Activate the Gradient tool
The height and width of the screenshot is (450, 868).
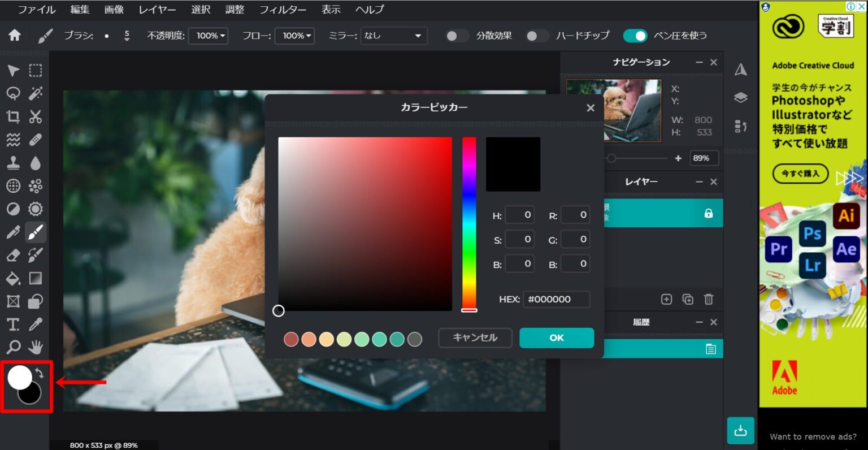(36, 278)
